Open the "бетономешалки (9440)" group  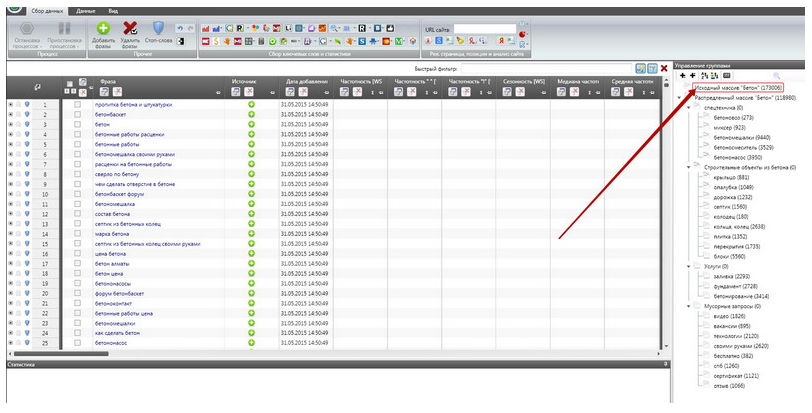click(x=740, y=137)
